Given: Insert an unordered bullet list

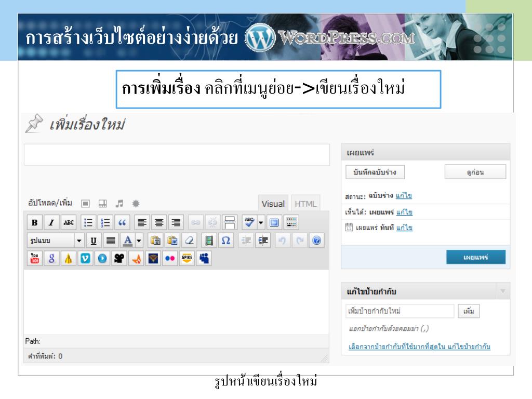Looking at the screenshot, I should pyautogui.click(x=88, y=222).
